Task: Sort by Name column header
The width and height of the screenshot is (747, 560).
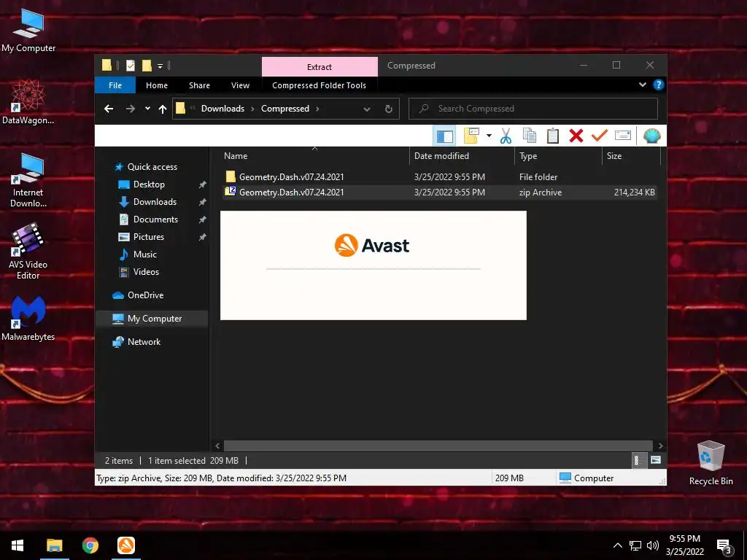Action: click(x=314, y=156)
